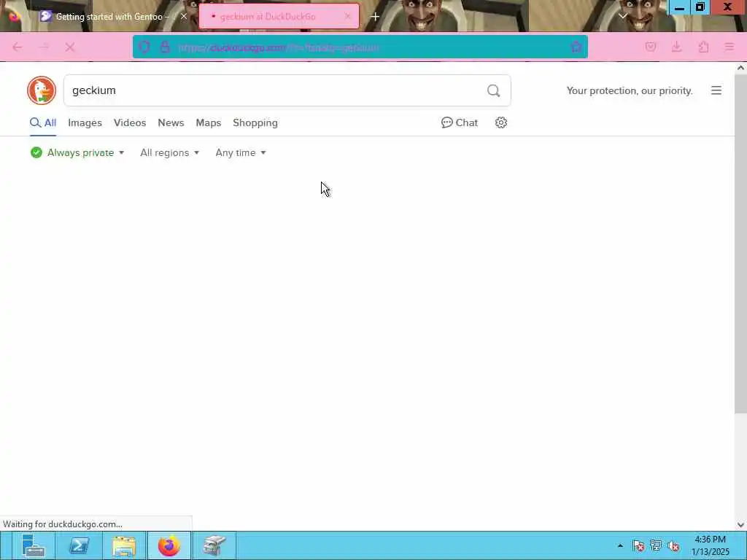Open Action Center flag icon
747x560 pixels.
coord(638,545)
